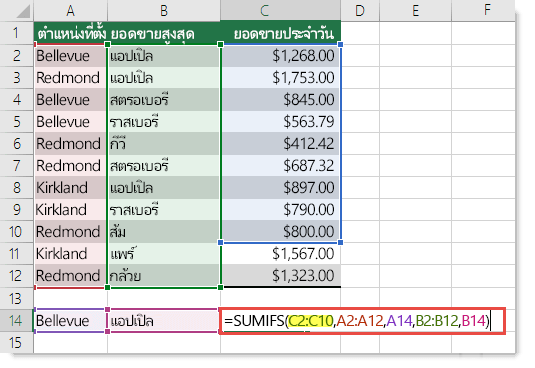Image resolution: width=535 pixels, height=368 pixels.
Task: Click แอปเปิล in row 8
Action: (164, 188)
